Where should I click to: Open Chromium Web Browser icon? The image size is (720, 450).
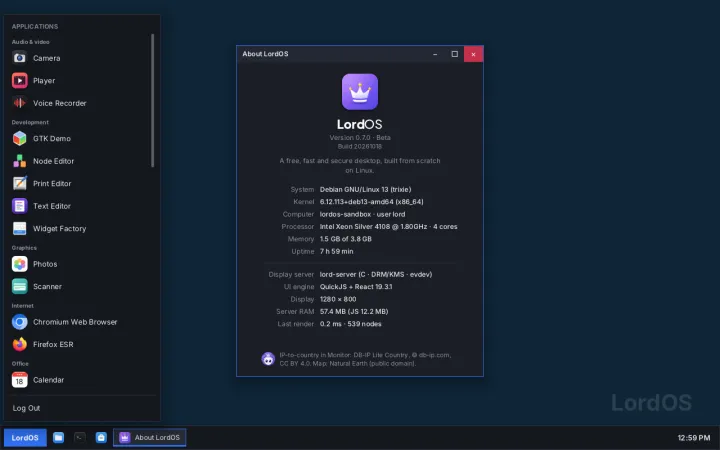(x=19, y=322)
